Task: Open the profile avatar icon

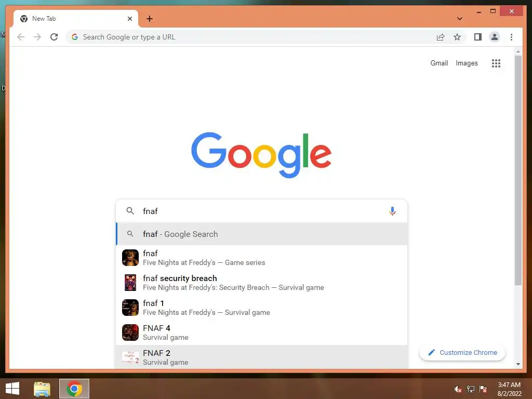Action: point(495,37)
